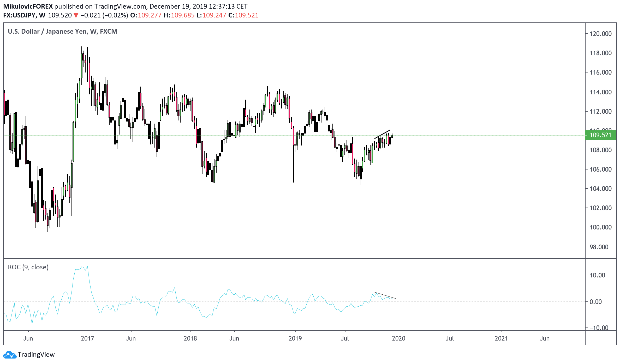Click the Jul label before 2020
Image resolution: width=620 pixels, height=364 pixels.
[345, 338]
